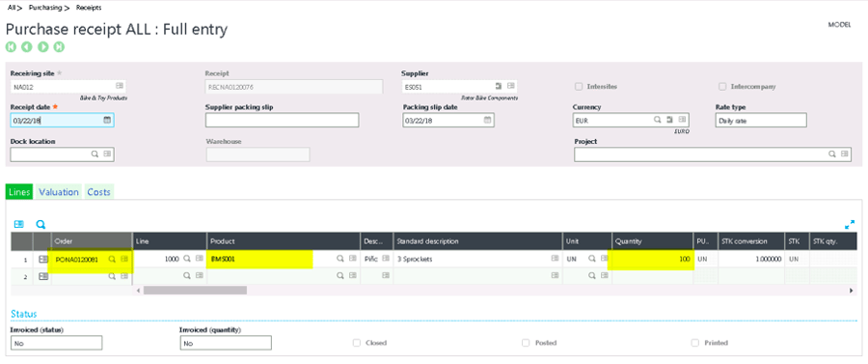
Task: Expand the Lines grid to full screen
Action: tap(850, 225)
